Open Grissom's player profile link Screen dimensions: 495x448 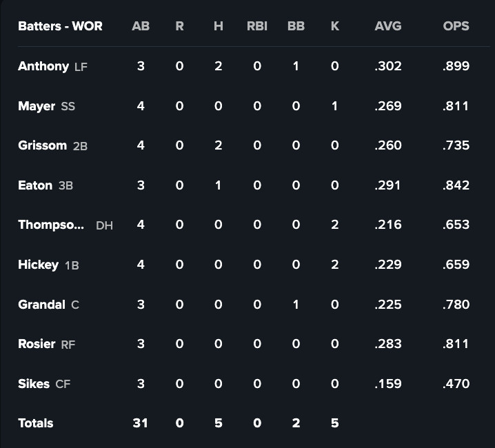(x=42, y=145)
